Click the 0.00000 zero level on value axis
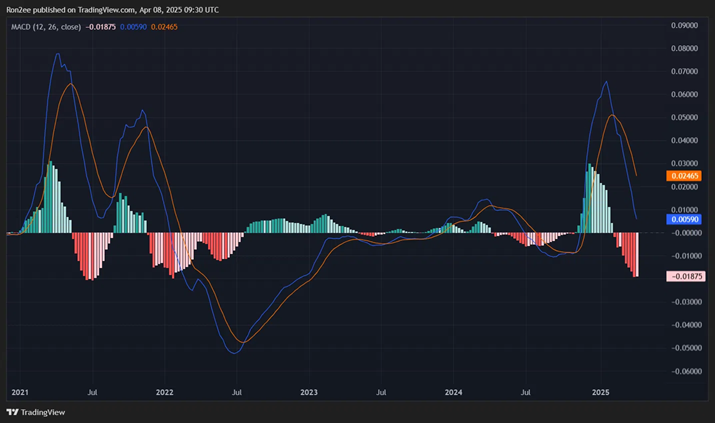Viewport: 715px width, 423px height. point(684,233)
